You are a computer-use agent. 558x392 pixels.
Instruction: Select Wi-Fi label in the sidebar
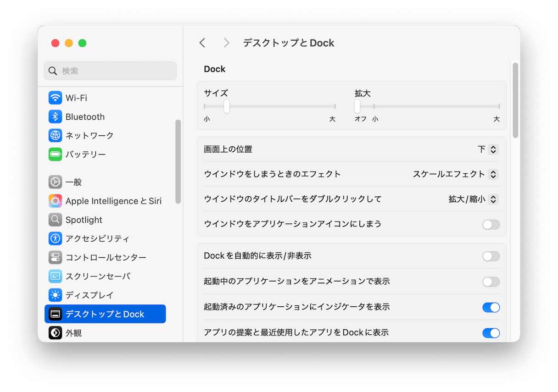[x=76, y=98]
